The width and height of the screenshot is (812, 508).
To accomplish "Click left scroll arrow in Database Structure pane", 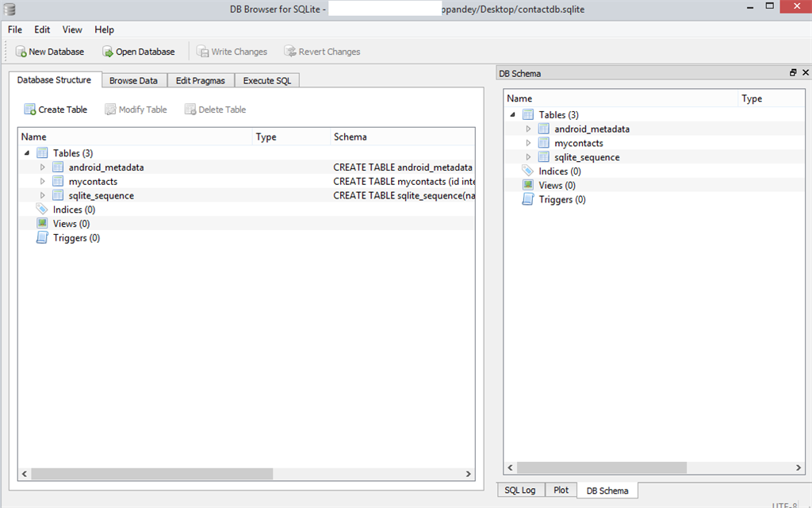I will coord(25,474).
